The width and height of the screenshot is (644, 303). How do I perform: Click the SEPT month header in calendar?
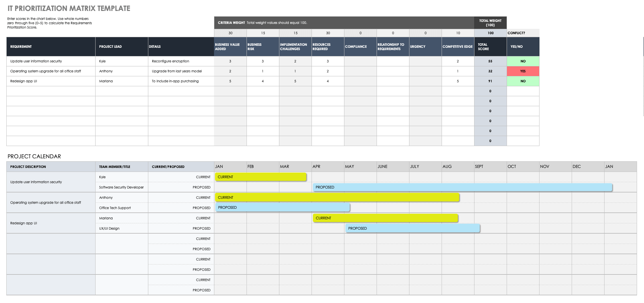point(490,167)
